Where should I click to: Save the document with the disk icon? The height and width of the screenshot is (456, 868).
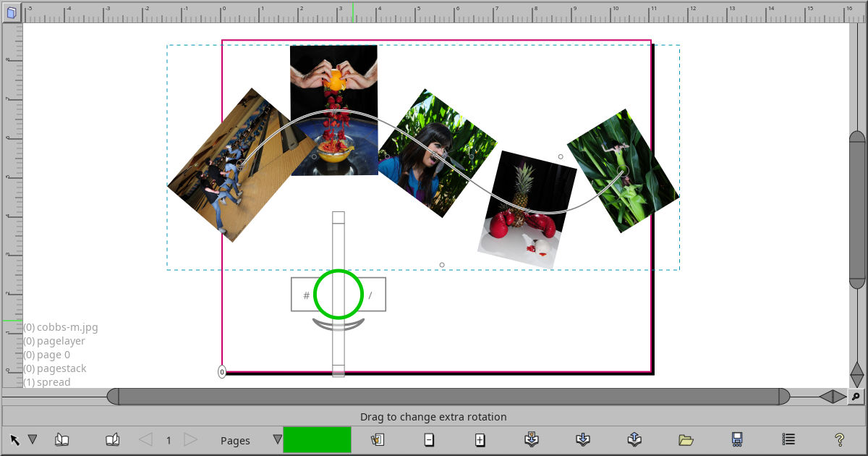tap(737, 439)
